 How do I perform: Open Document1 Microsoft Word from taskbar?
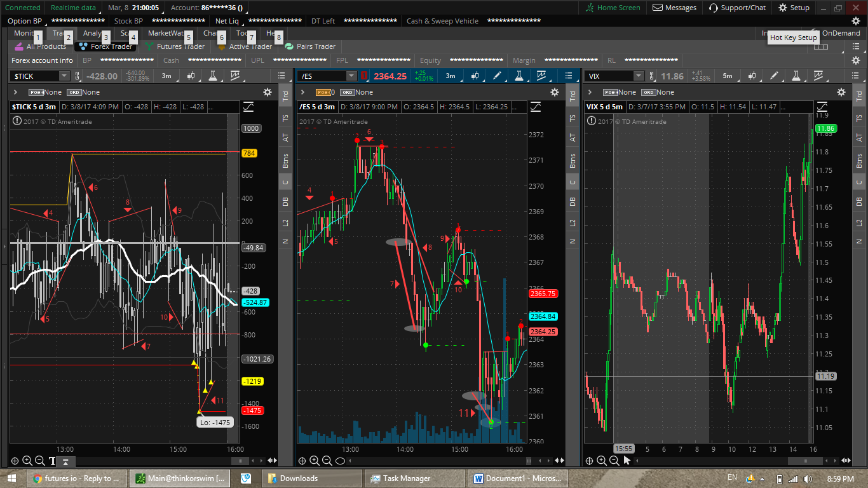click(x=518, y=478)
